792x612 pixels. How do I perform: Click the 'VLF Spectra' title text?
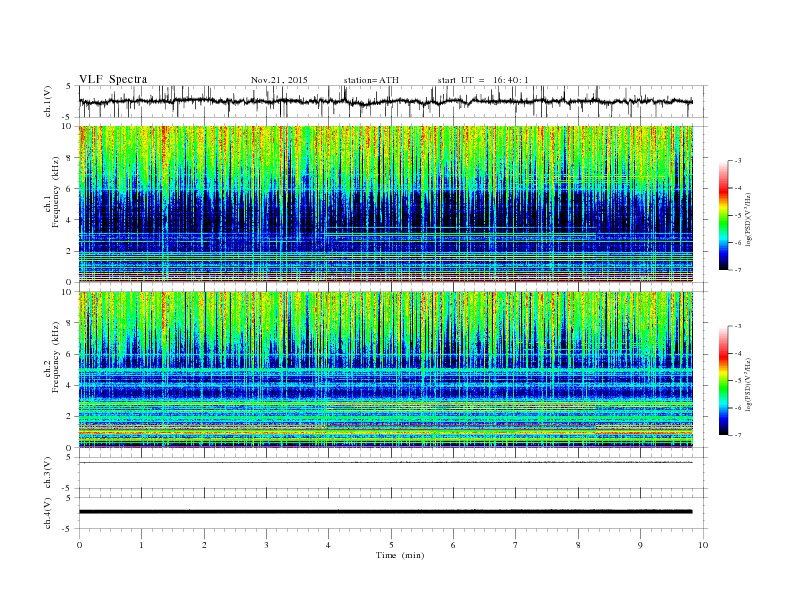[113, 79]
